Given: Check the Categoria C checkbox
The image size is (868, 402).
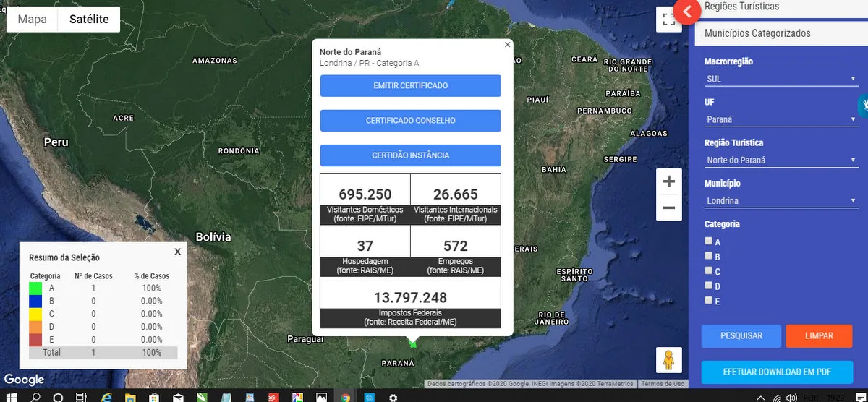Looking at the screenshot, I should pyautogui.click(x=708, y=271).
